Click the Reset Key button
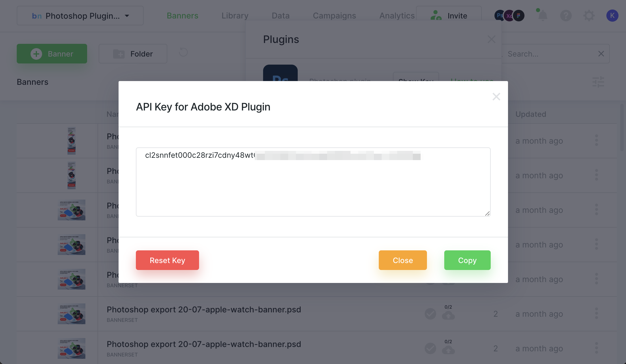 [167, 260]
